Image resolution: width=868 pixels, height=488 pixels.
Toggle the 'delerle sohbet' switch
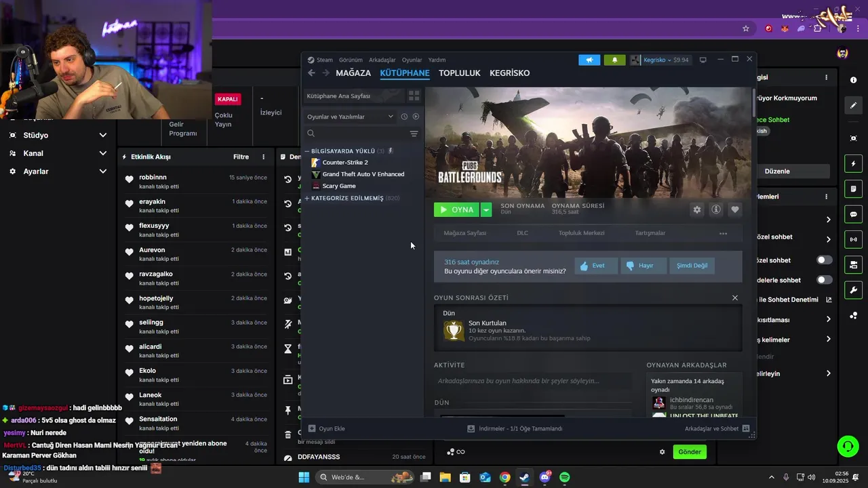pyautogui.click(x=824, y=280)
